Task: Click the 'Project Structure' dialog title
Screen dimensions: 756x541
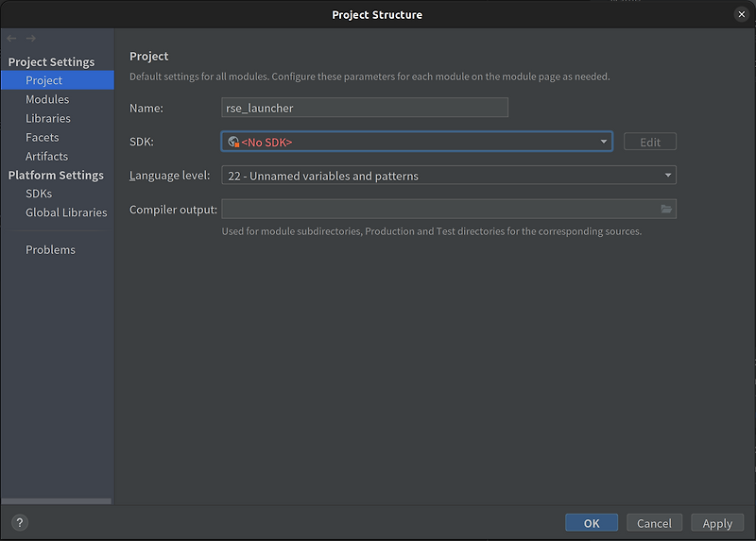Action: tap(377, 14)
